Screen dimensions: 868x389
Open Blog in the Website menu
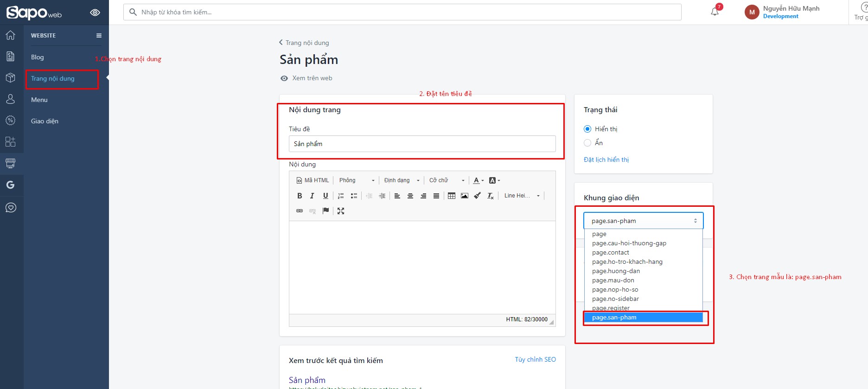coord(37,57)
